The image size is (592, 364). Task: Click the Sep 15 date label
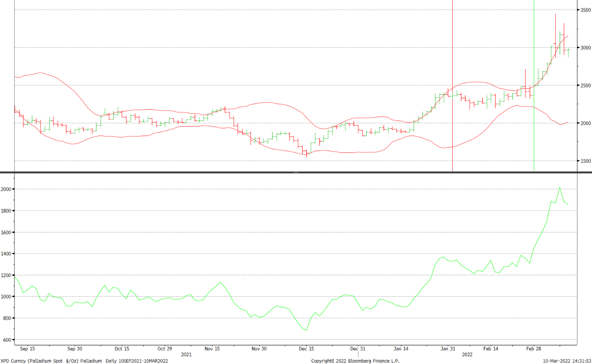click(x=28, y=349)
